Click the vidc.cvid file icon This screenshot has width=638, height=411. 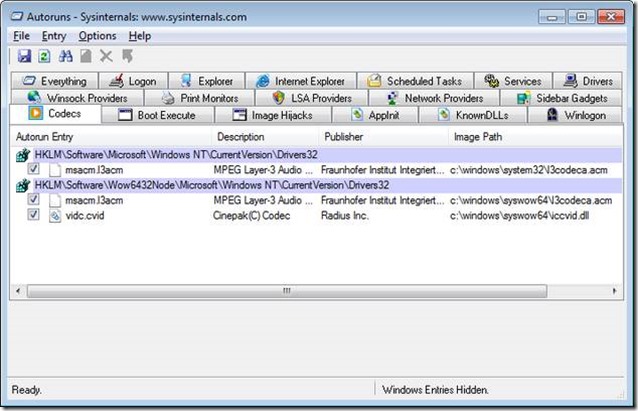coord(55,215)
